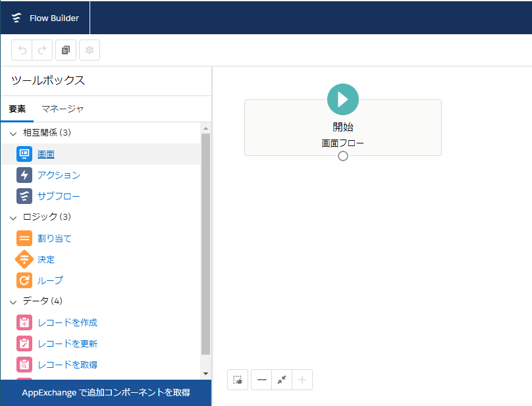Click the ループ loop icon

tap(24, 280)
